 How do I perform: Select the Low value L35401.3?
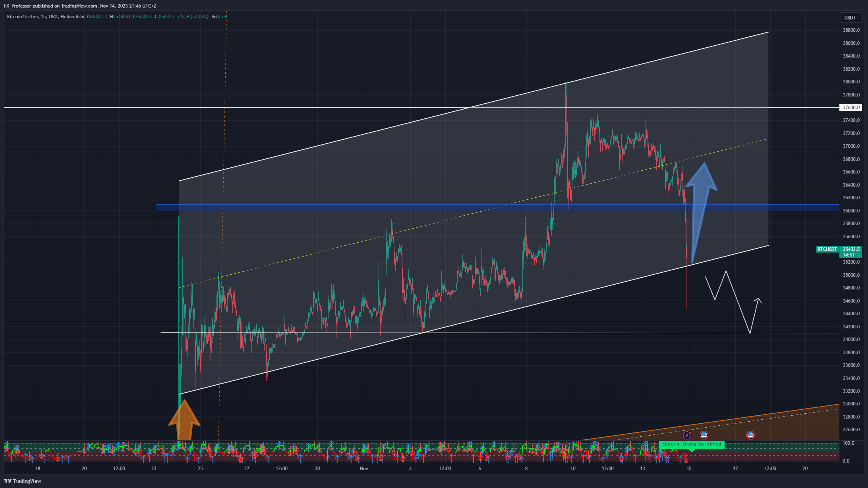click(142, 17)
